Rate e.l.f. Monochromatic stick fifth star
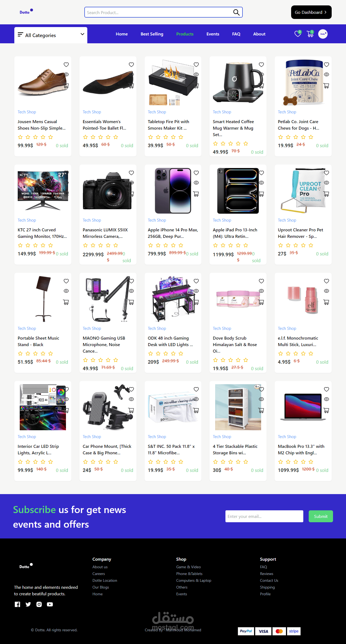The width and height of the screenshot is (346, 644). click(311, 353)
